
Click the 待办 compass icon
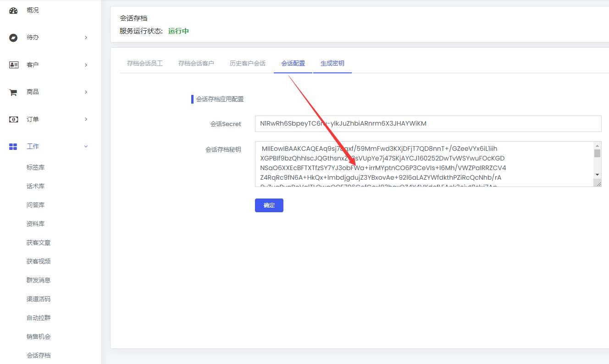[x=13, y=38]
